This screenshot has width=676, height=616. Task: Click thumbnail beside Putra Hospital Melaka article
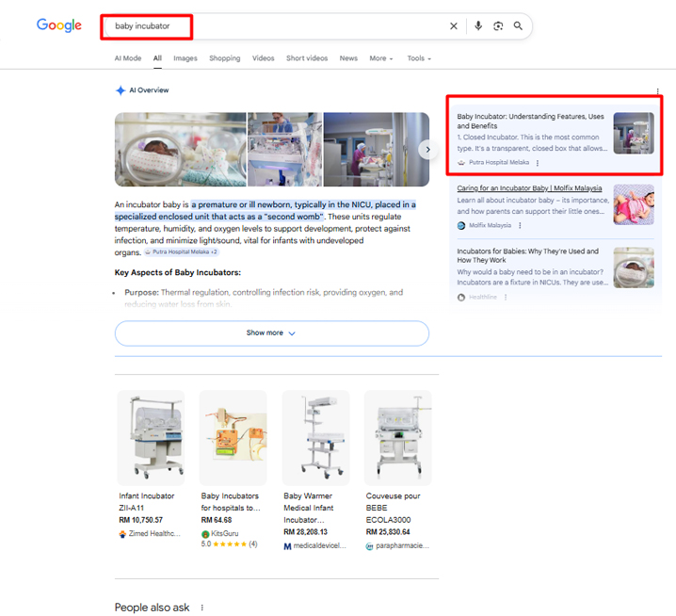click(634, 134)
